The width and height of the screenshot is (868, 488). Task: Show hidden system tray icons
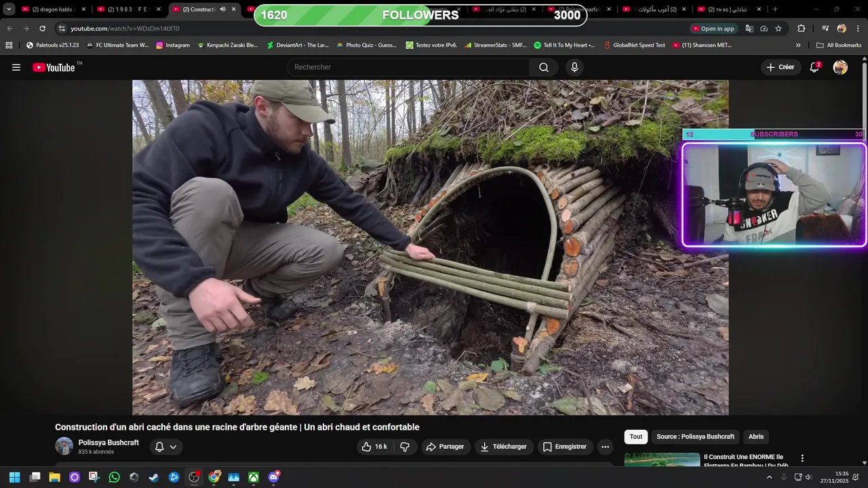[x=769, y=477]
